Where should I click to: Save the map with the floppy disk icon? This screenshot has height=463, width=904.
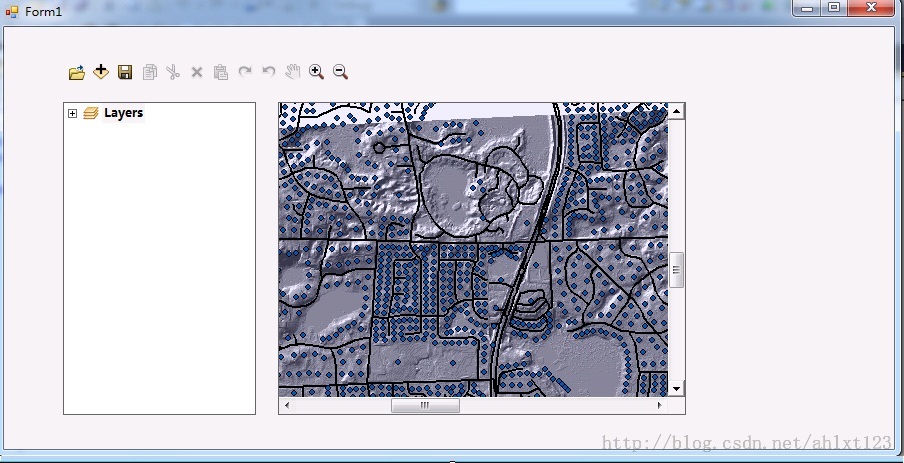pos(125,72)
